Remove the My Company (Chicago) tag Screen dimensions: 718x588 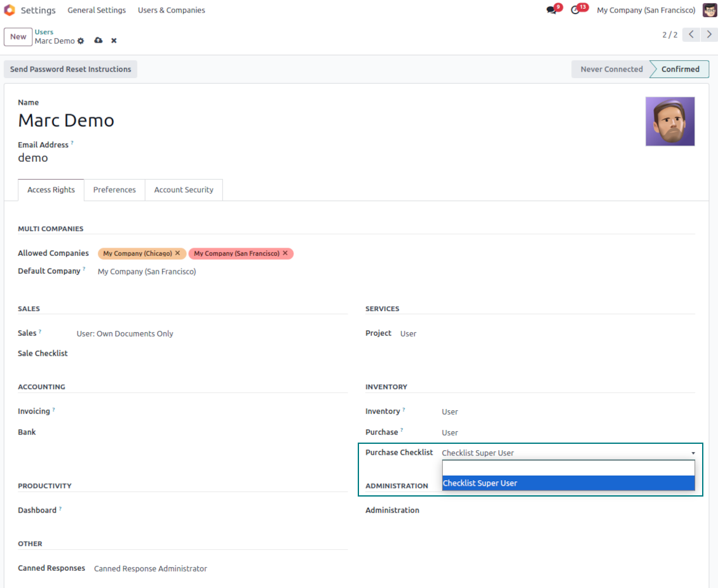pos(178,253)
